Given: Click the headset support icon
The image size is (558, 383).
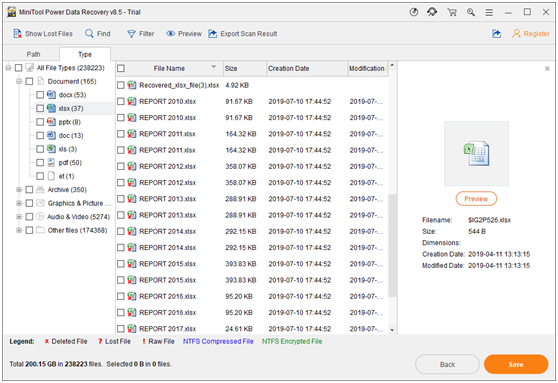Looking at the screenshot, I should coord(432,12).
